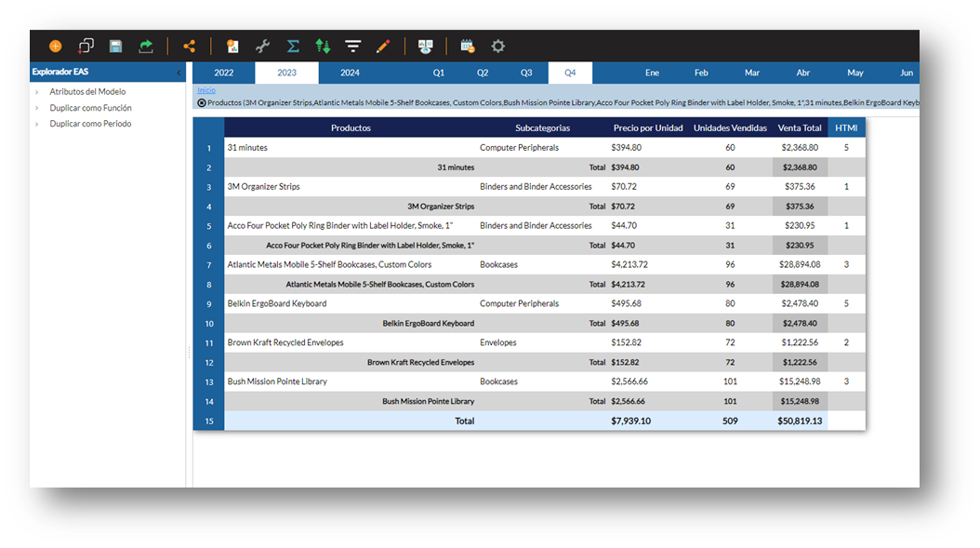Click the orange plus add icon

point(56,46)
